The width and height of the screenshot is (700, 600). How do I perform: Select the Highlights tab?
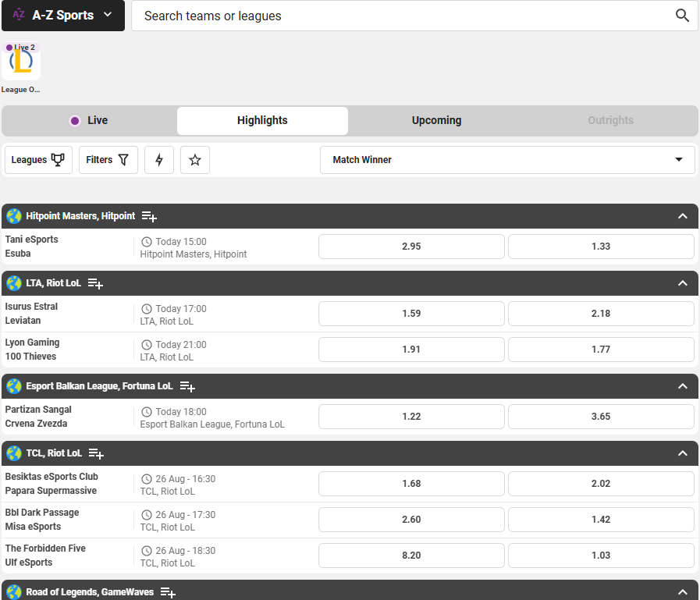[262, 120]
